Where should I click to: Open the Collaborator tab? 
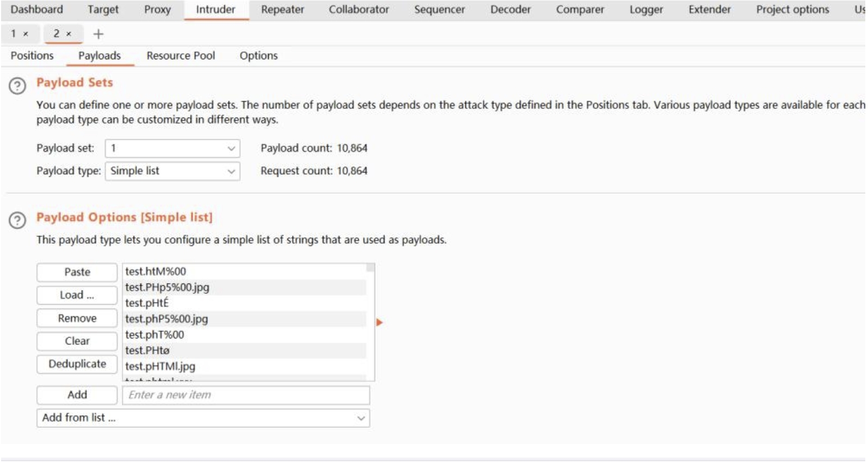(x=359, y=9)
